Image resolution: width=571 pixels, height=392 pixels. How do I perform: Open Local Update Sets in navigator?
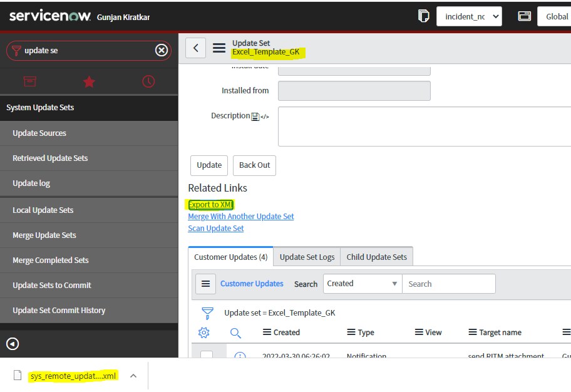tap(43, 210)
